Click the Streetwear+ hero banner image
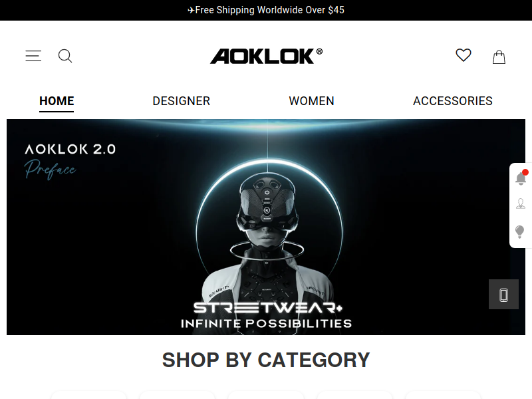This screenshot has height=399, width=532. pyautogui.click(x=266, y=227)
